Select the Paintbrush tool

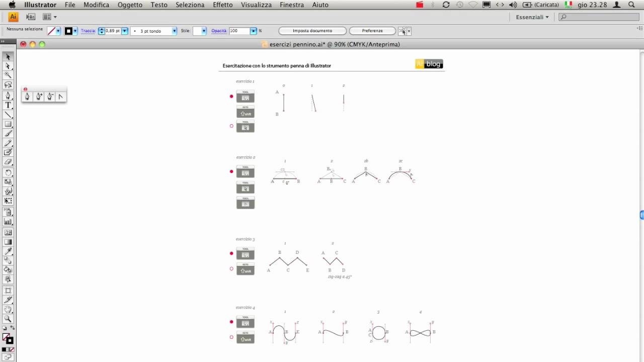coord(8,134)
